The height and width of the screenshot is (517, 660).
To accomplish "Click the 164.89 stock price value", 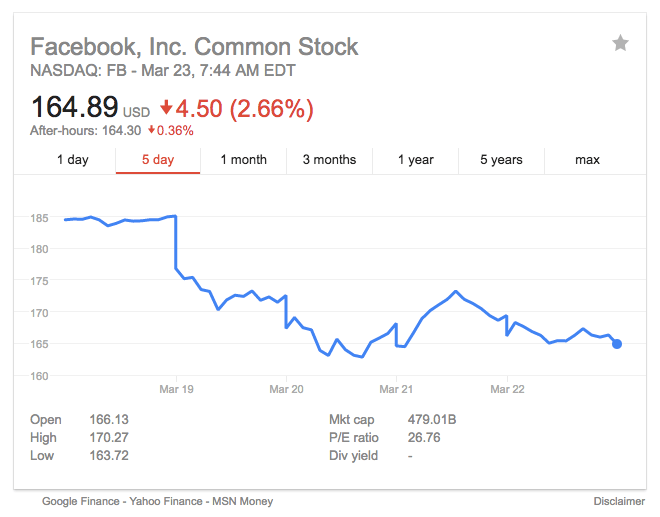I will 75,107.
